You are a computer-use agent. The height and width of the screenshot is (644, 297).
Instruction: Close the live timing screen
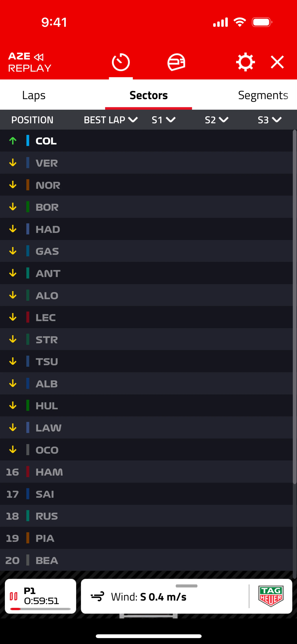277,62
